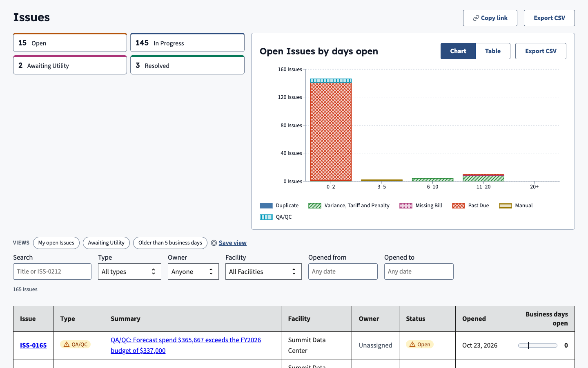Viewport: 588px width, 368px height.
Task: Click the Opened from date field
Action: (343, 272)
